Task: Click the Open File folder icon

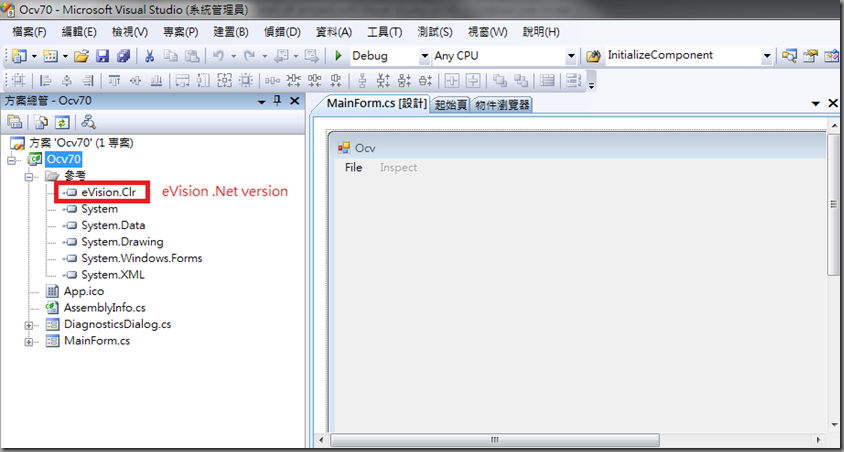Action: [x=81, y=56]
